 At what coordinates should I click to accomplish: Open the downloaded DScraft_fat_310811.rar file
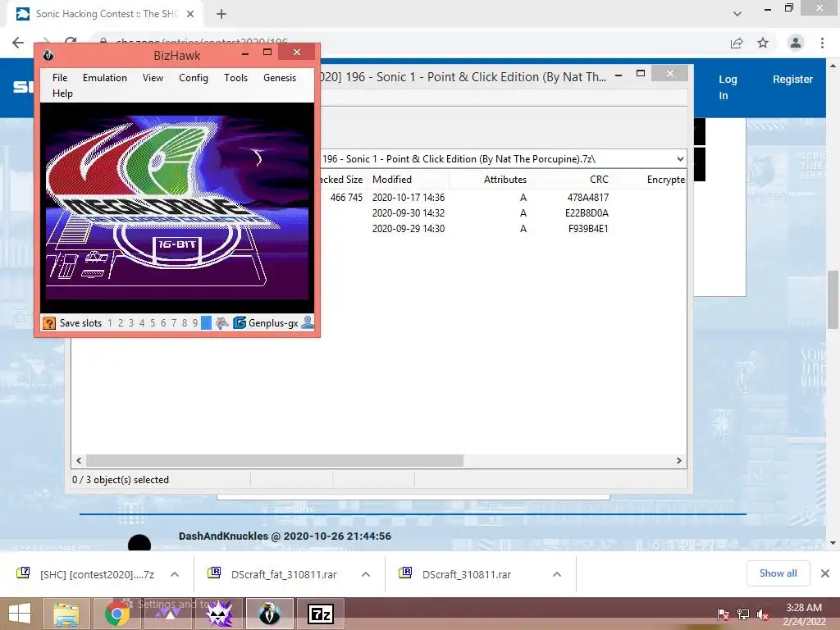click(272, 574)
